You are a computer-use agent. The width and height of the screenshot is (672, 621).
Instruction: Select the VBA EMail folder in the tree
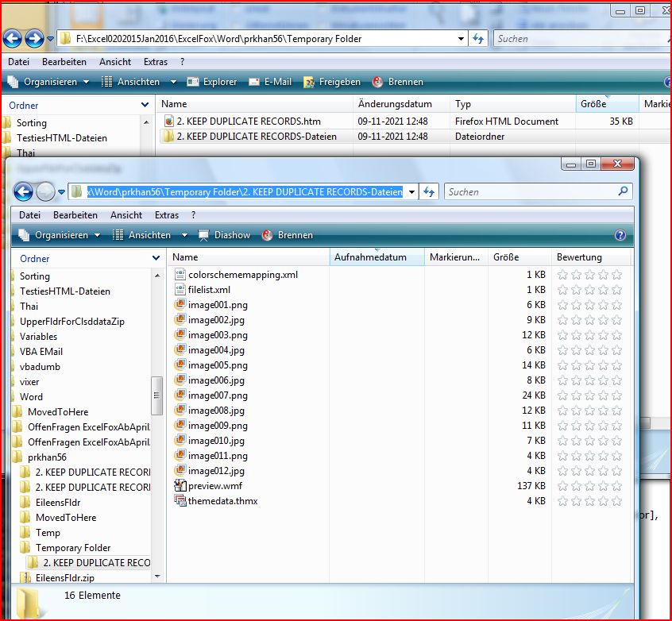[41, 352]
